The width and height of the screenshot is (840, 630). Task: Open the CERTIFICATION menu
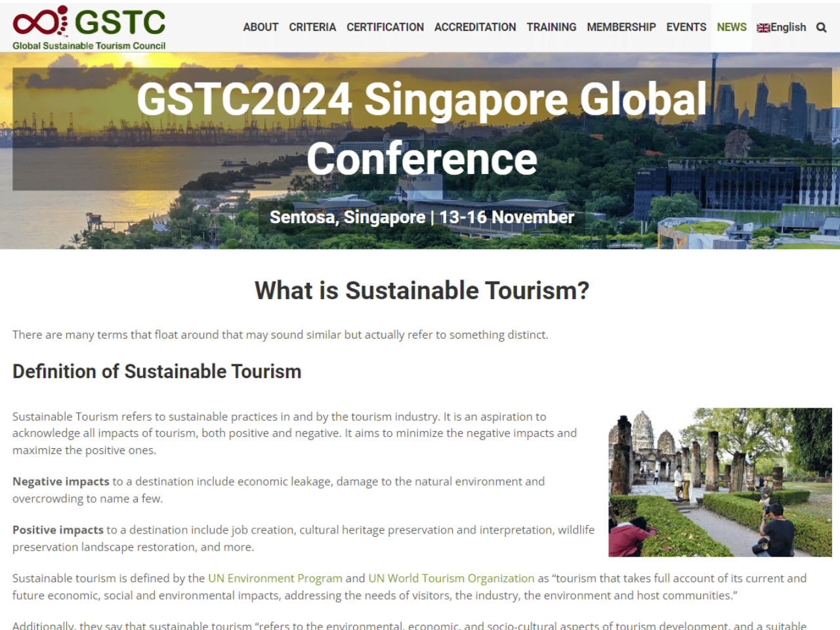(x=385, y=28)
